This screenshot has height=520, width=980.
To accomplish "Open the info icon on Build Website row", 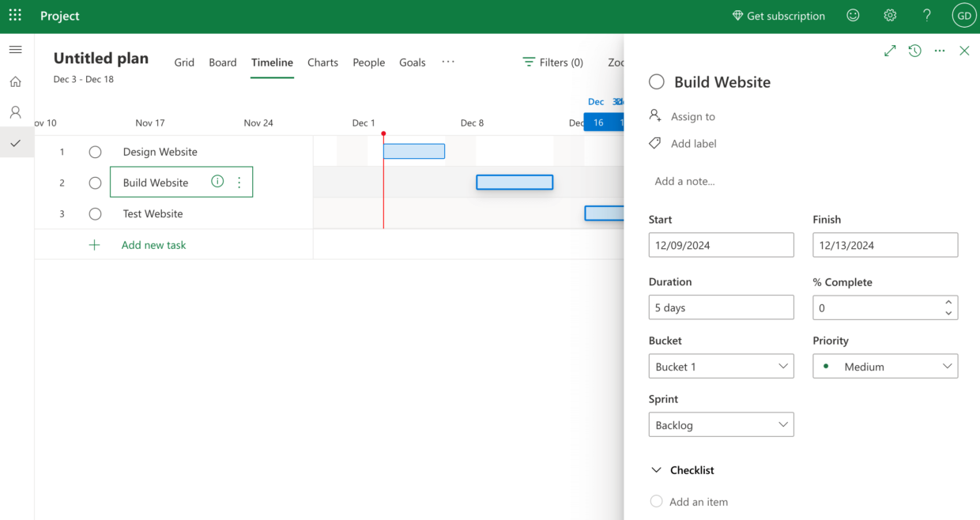I will [x=217, y=181].
